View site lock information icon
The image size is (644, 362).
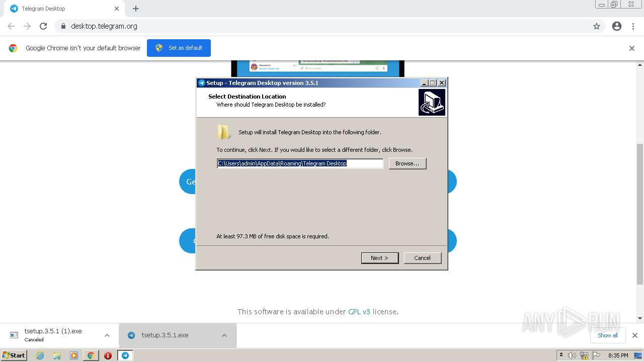[63, 26]
